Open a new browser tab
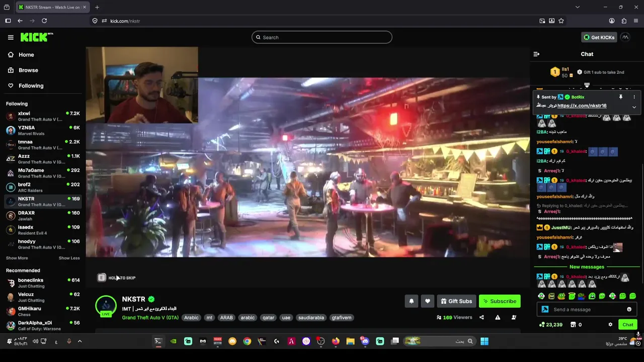Viewport: 644px width, 362px height. click(97, 7)
